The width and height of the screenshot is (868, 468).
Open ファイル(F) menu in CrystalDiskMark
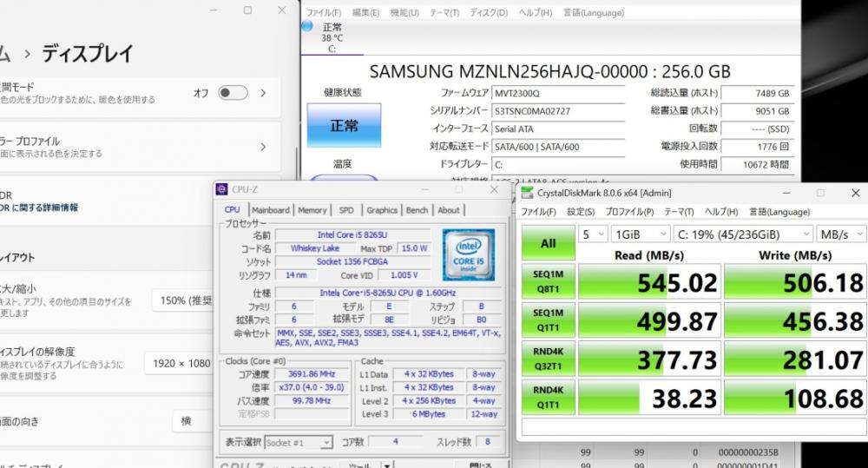pos(538,212)
